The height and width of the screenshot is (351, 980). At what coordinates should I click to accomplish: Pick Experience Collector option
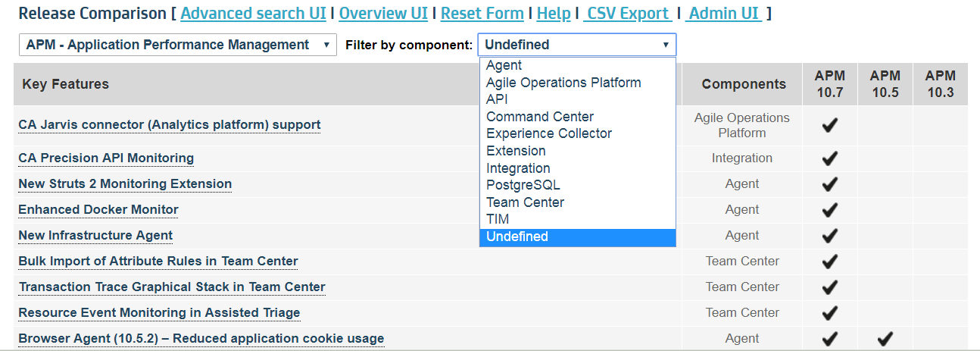point(577,133)
